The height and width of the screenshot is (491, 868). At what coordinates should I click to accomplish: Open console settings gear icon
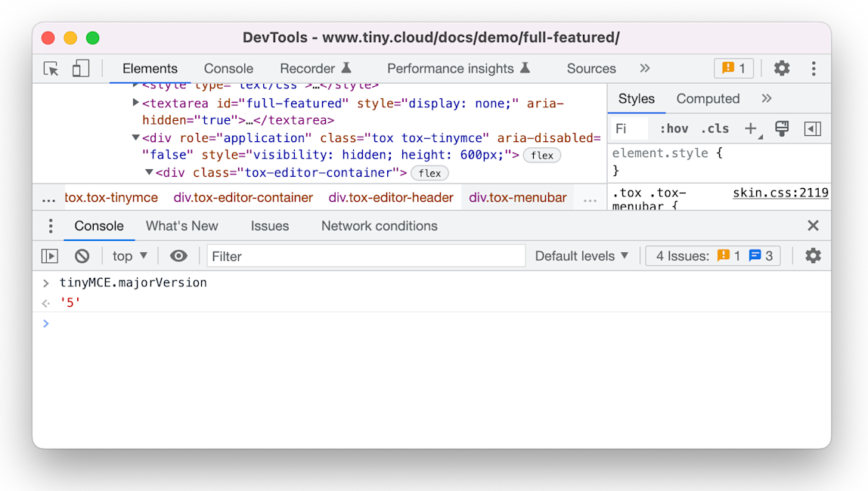813,256
